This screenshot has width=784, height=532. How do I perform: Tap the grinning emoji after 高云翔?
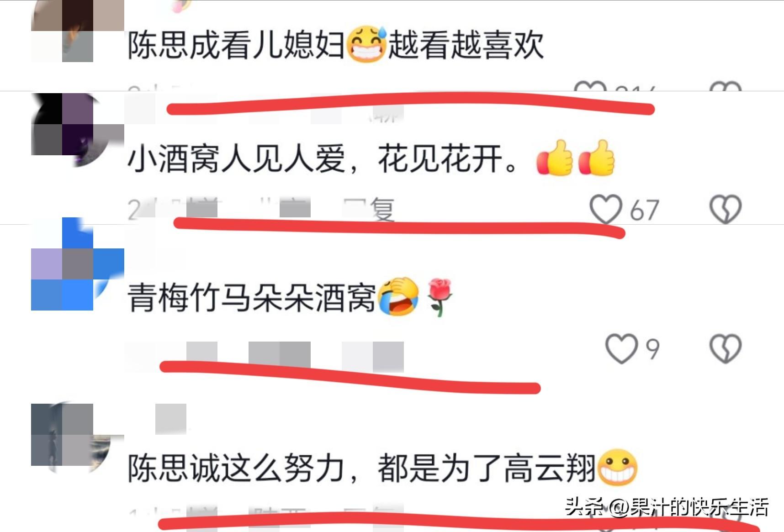pos(617,467)
